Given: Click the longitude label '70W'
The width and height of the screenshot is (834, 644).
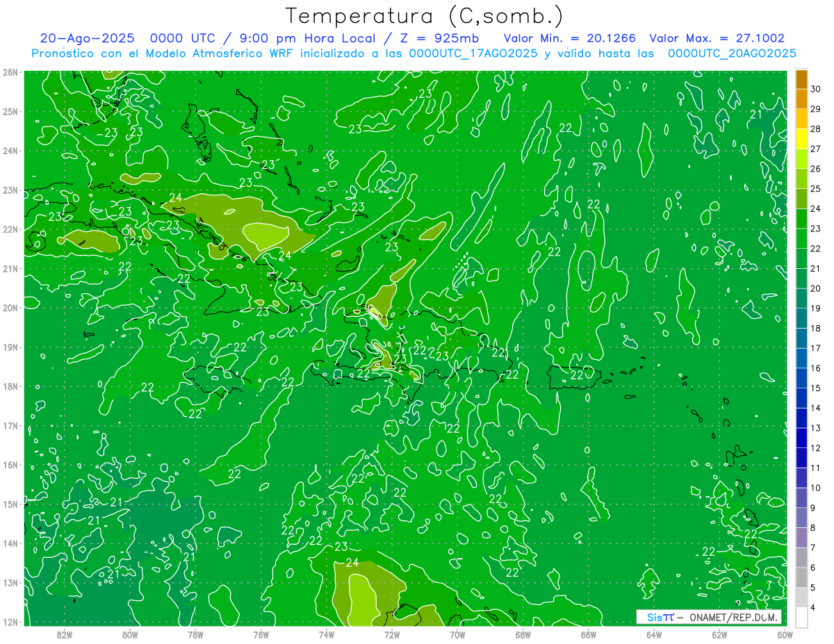Looking at the screenshot, I should [x=457, y=634].
